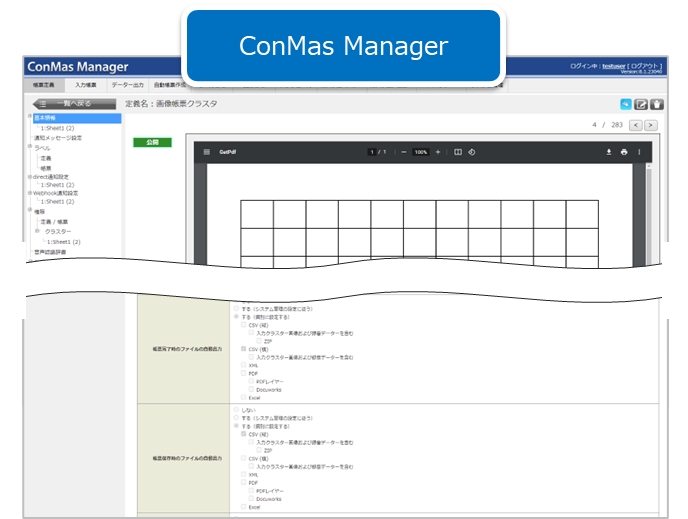This screenshot has height=519, width=688.
Task: Check Excel under 帳票完了時 output
Action: [x=244, y=397]
